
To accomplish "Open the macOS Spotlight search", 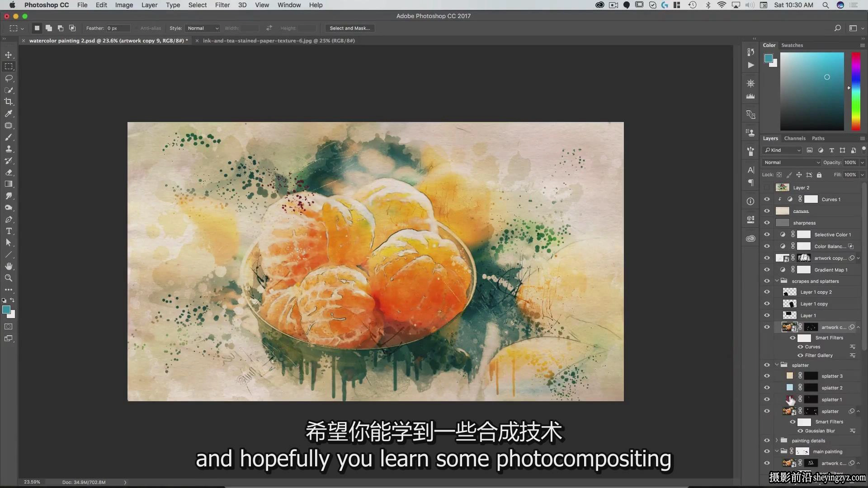I will pos(826,5).
